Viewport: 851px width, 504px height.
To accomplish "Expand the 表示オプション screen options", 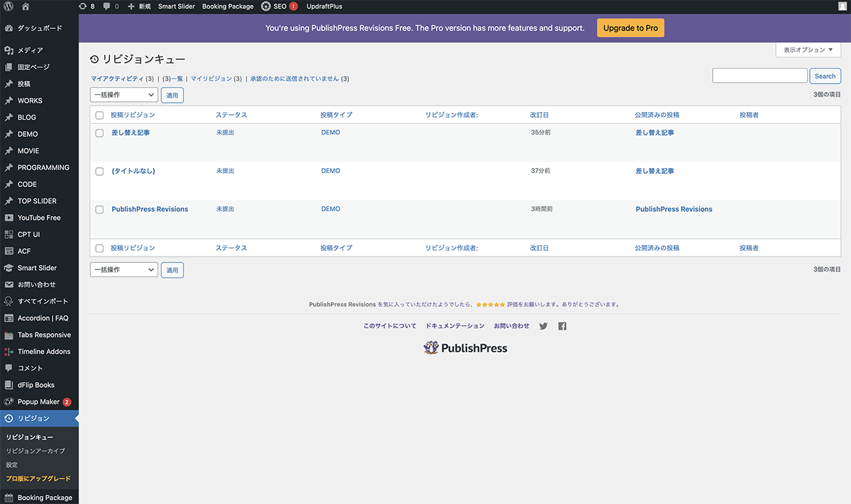I will point(808,50).
